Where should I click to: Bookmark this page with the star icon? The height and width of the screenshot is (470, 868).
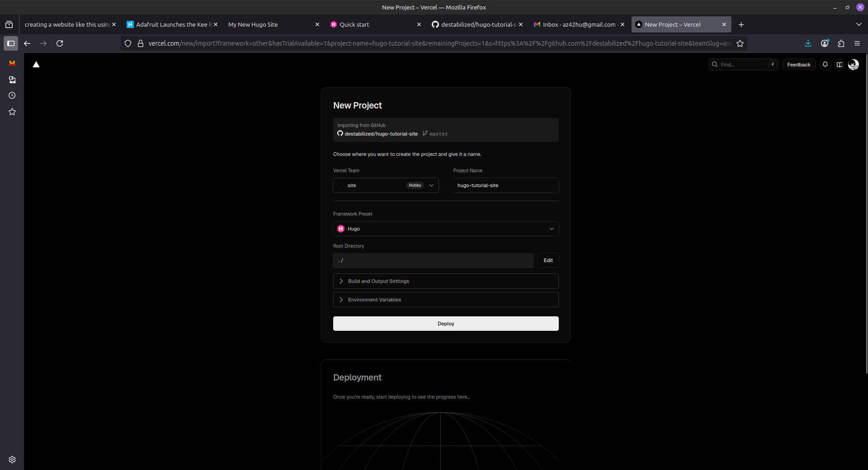pos(740,43)
